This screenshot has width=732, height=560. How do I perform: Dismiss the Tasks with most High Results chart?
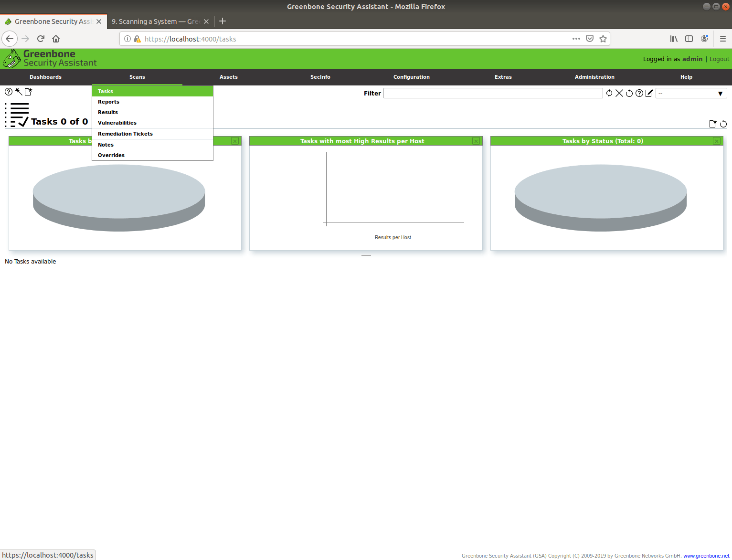point(476,141)
